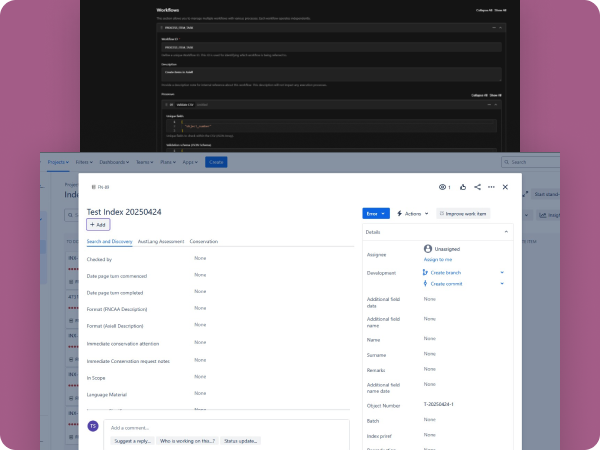Screen dimensions: 600x450
Task: Click the watch (eye) icon in issue header
Action: 443,187
